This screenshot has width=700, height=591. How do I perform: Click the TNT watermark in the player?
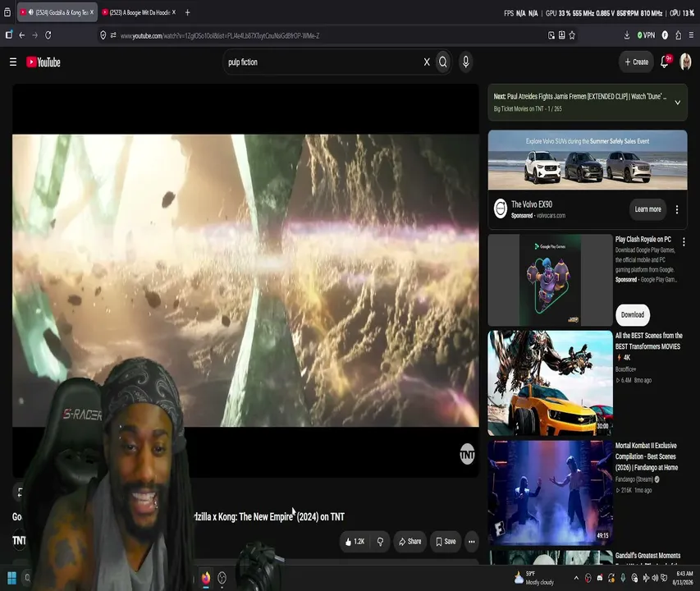(467, 455)
